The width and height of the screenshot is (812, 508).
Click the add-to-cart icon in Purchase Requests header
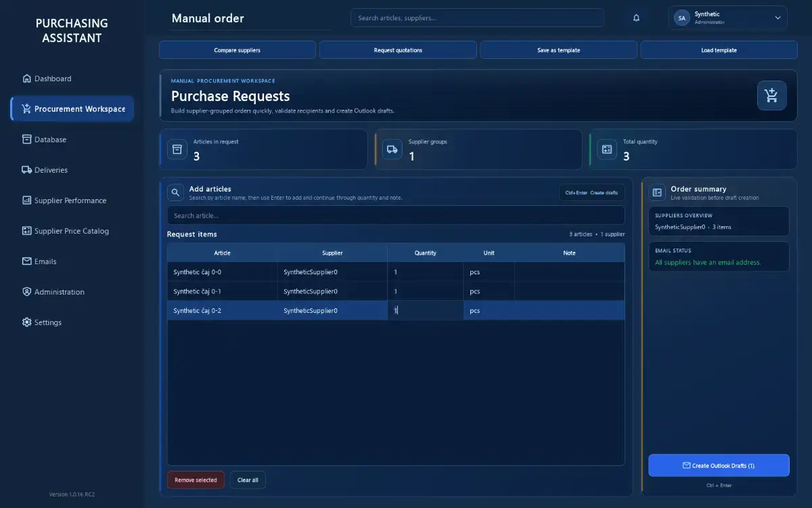[771, 96]
